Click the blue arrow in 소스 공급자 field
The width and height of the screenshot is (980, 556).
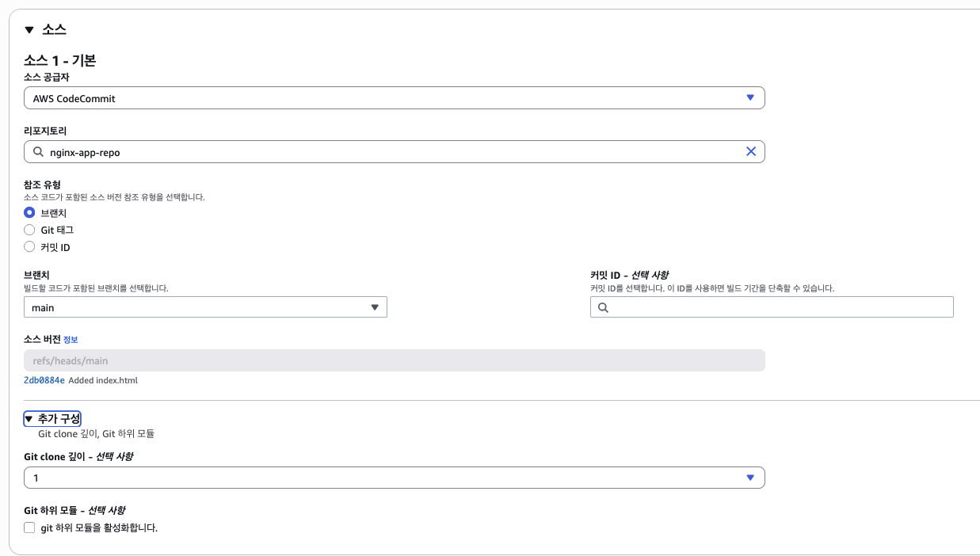point(750,97)
